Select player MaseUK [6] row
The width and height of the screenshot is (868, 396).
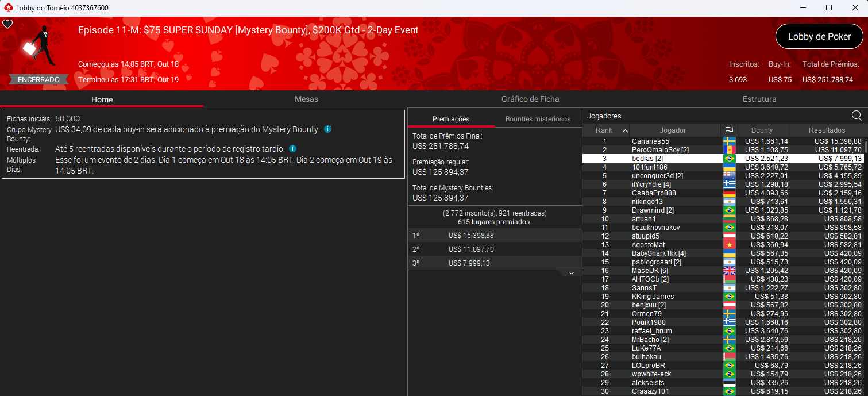click(724, 271)
